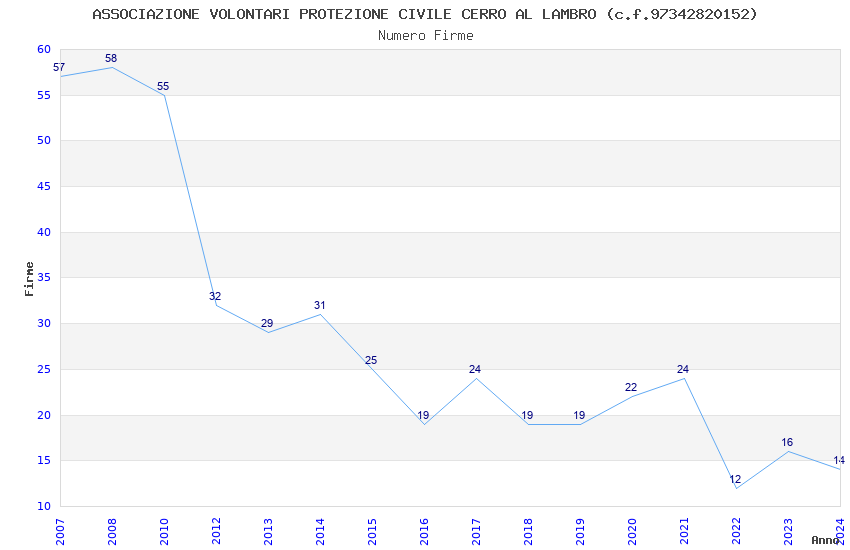The image size is (850, 550).
Task: Click the x-axis year 2022
Action: (737, 532)
